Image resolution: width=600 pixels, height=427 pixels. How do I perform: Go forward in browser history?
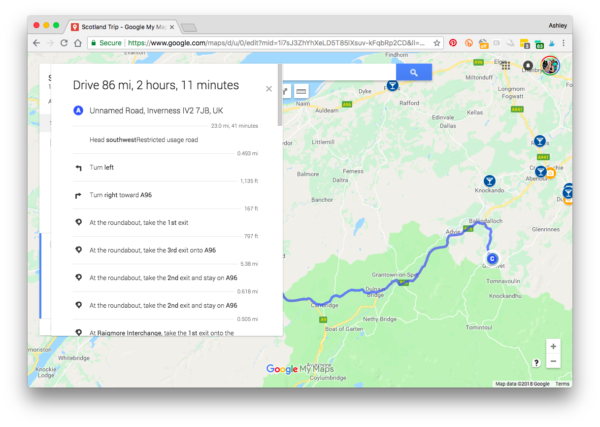tap(50, 43)
